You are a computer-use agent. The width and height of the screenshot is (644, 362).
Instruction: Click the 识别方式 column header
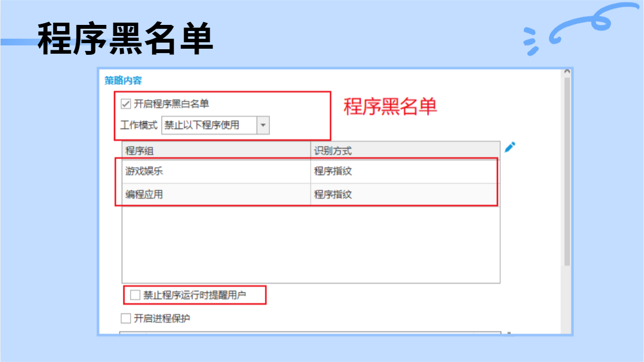tap(405, 151)
